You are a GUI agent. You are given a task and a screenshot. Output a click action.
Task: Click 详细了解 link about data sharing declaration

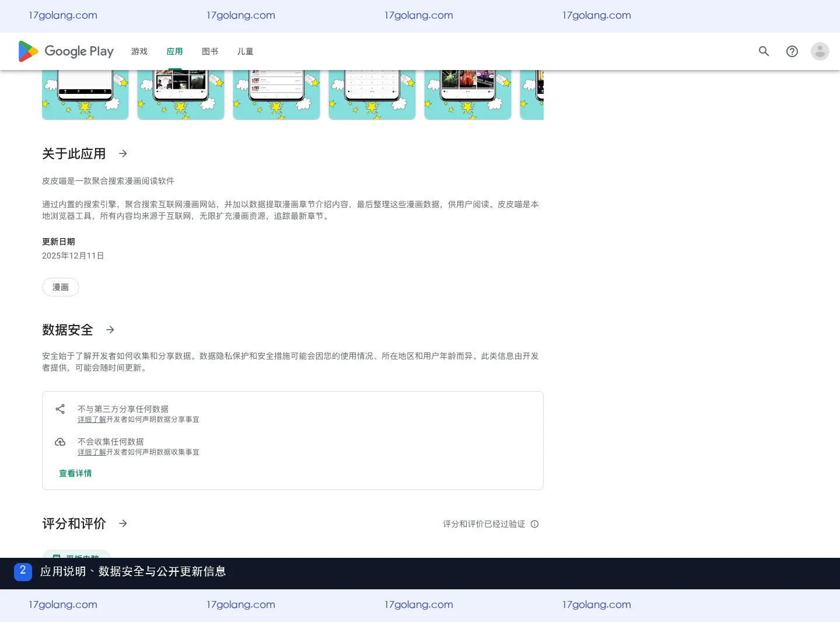coord(92,420)
